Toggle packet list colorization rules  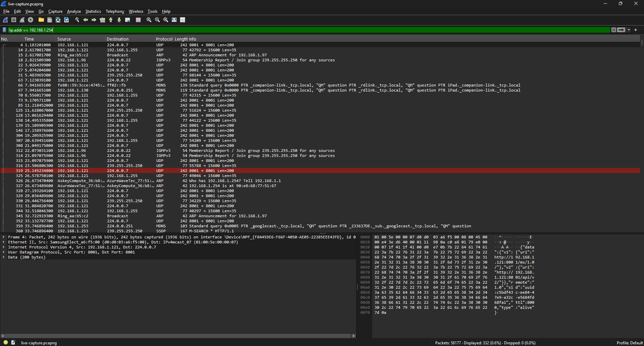point(138,20)
